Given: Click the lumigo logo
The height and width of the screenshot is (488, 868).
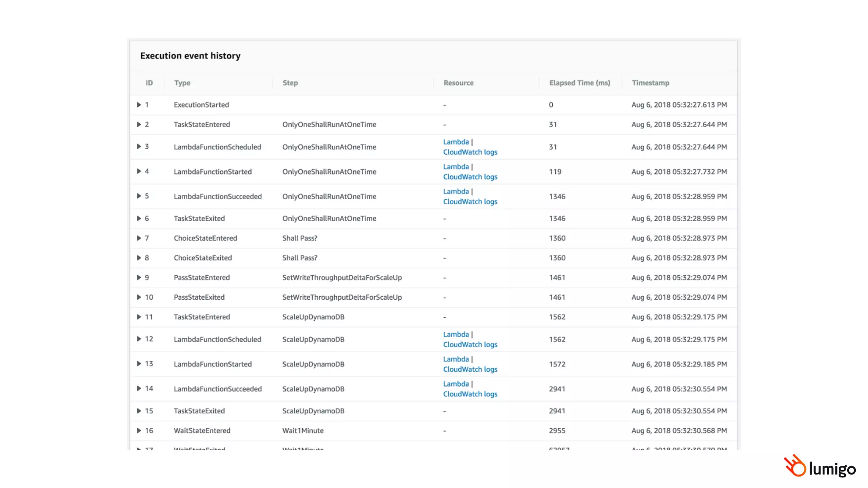Looking at the screenshot, I should (x=820, y=467).
